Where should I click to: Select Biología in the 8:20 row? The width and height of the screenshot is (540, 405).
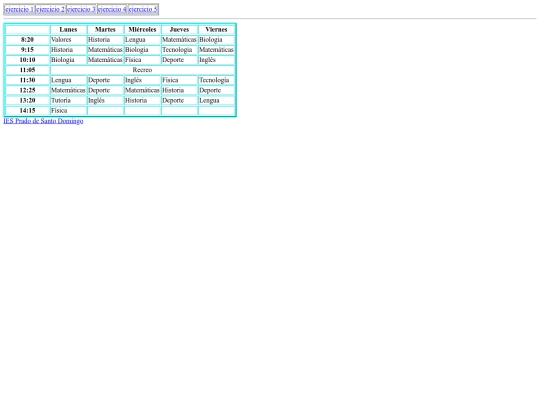(216, 40)
